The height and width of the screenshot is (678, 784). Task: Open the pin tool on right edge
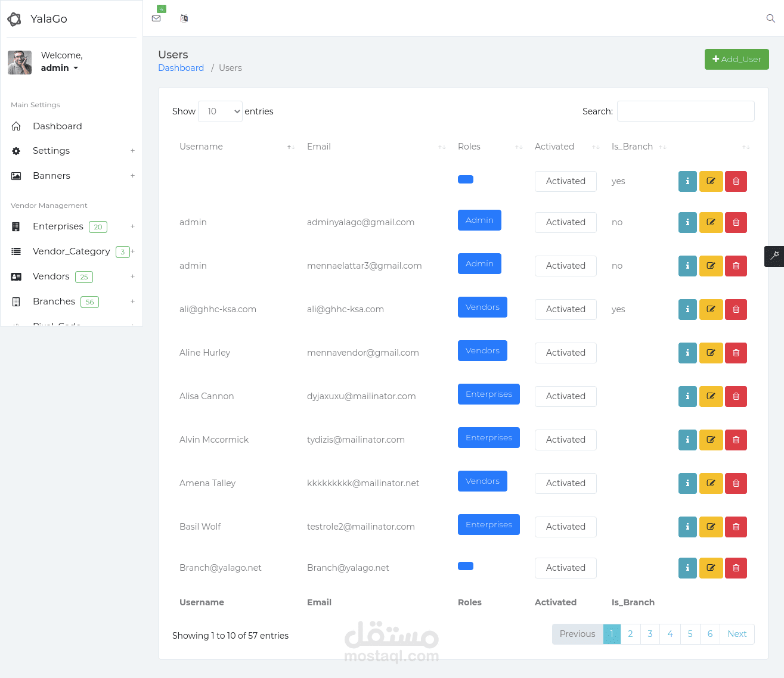[774, 256]
